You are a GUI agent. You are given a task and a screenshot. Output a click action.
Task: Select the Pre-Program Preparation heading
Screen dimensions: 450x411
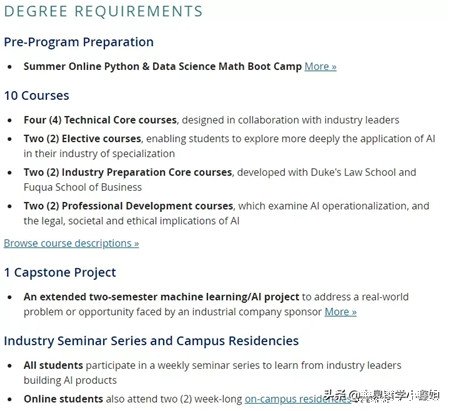pyautogui.click(x=79, y=42)
